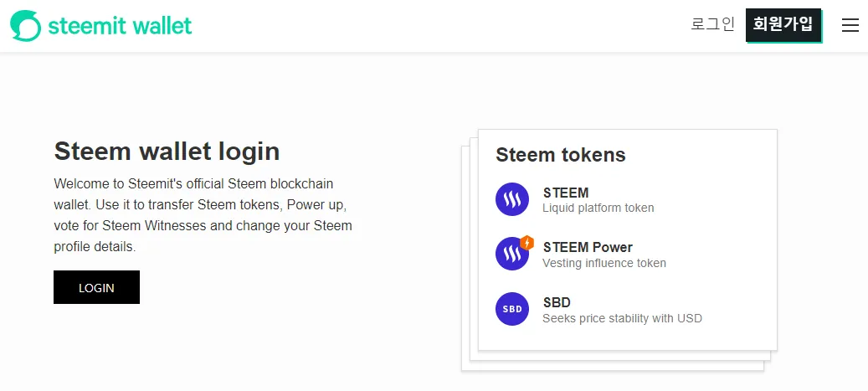Click the Liquid platform token description
Image resolution: width=868 pixels, height=391 pixels.
click(x=598, y=208)
